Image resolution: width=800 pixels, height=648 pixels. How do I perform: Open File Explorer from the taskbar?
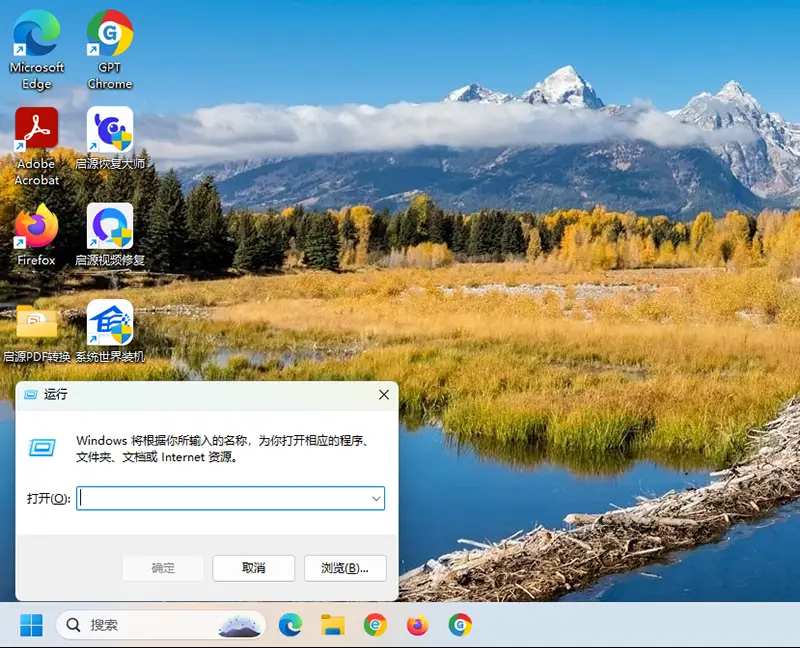click(333, 625)
